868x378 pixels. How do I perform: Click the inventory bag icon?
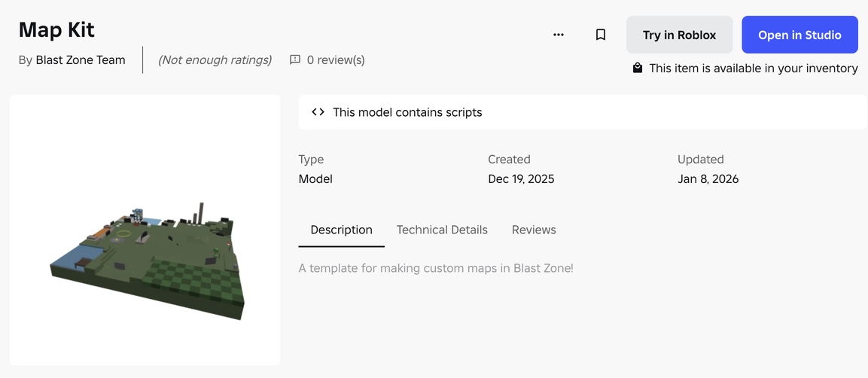[x=638, y=69]
